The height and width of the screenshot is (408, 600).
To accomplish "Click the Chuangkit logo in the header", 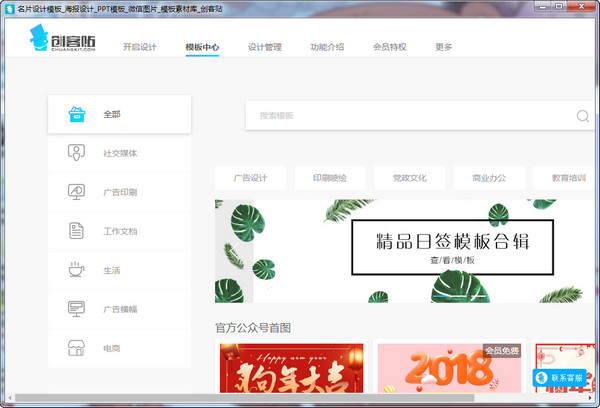I will click(62, 38).
